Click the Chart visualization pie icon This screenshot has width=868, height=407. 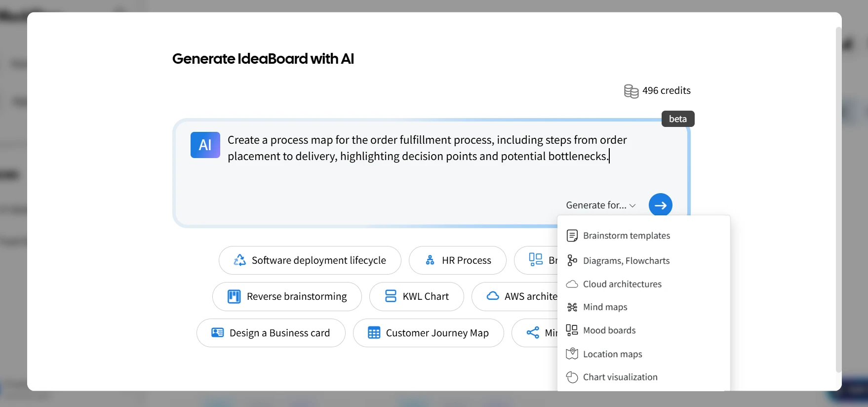pos(572,377)
